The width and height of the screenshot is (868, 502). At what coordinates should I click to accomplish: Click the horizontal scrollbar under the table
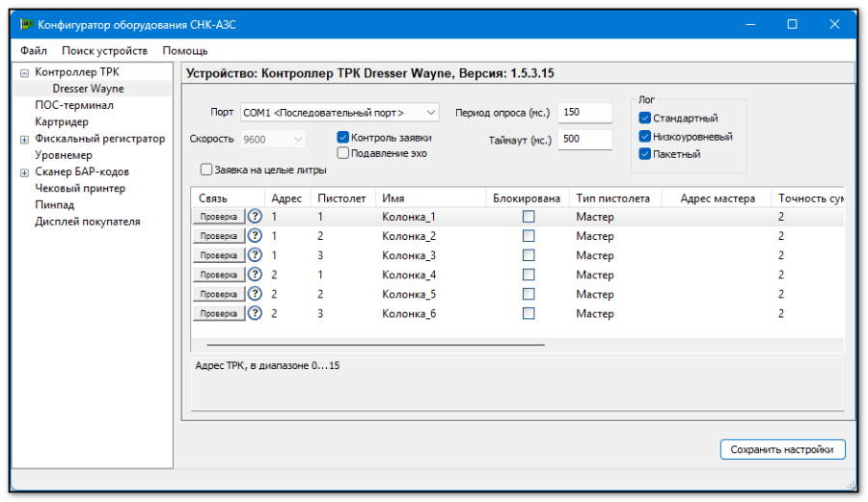tap(375, 344)
